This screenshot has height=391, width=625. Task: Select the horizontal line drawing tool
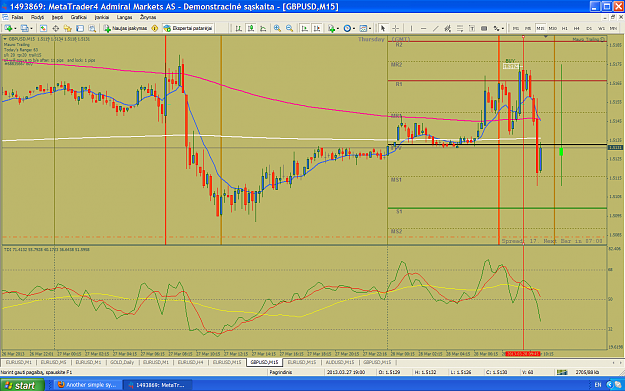tap(423, 28)
